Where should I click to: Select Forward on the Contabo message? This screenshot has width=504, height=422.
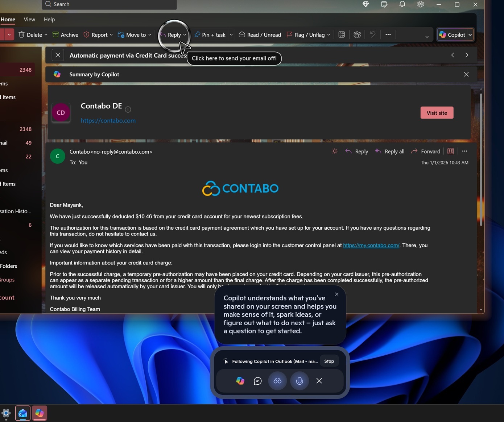[430, 151]
